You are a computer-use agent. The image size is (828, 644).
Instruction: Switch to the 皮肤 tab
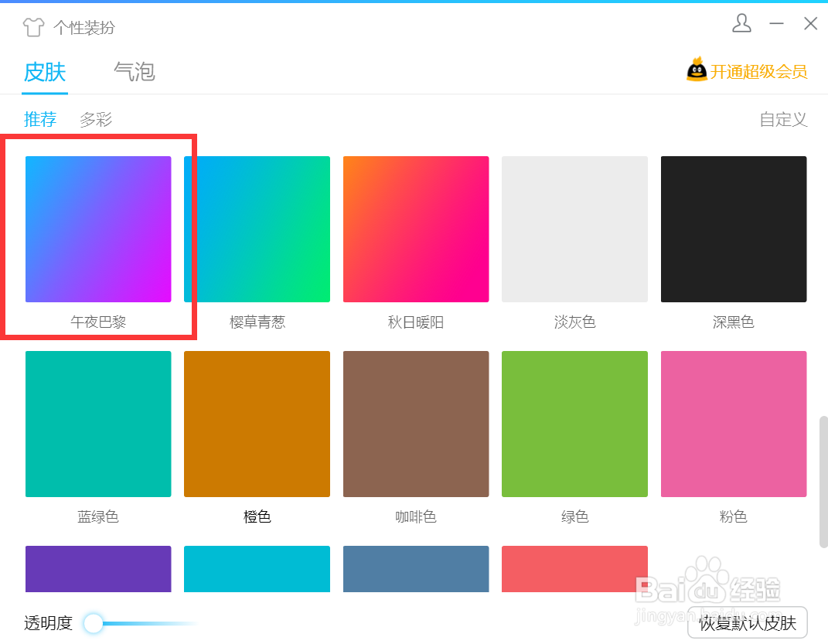tap(45, 72)
